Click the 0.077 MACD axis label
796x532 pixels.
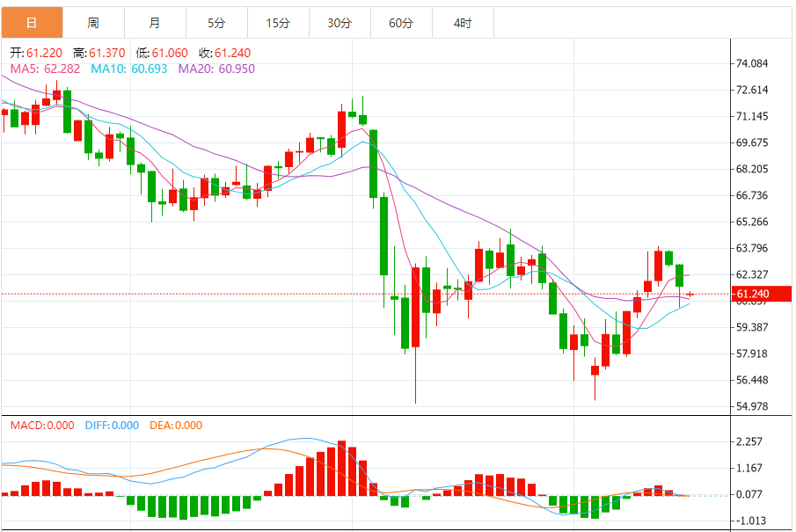[x=749, y=494]
